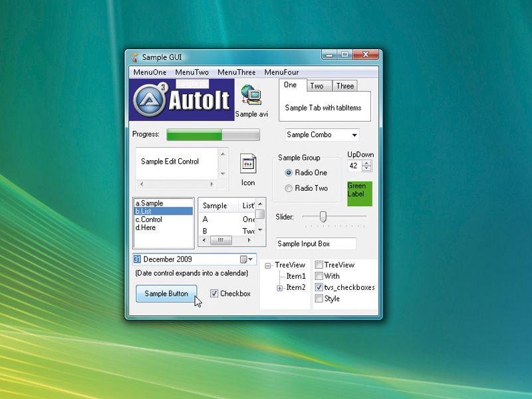
Task: Click 2009 in the date field
Action: [x=184, y=259]
